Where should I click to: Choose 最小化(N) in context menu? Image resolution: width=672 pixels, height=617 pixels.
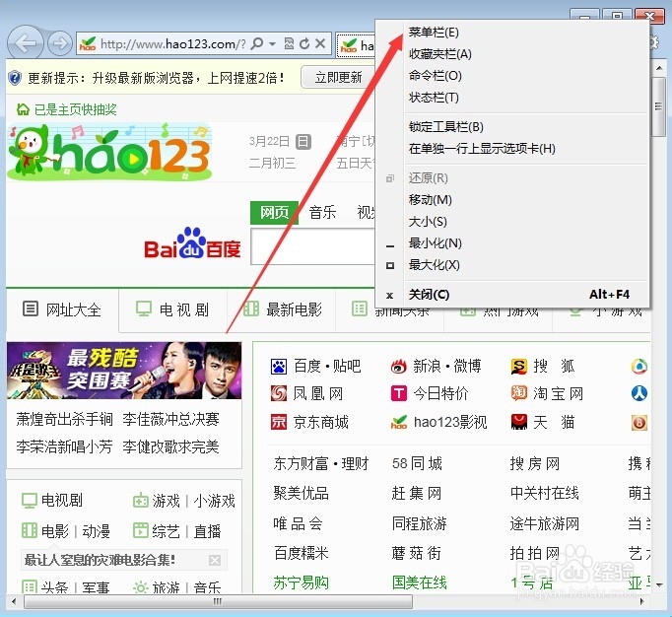pyautogui.click(x=435, y=243)
